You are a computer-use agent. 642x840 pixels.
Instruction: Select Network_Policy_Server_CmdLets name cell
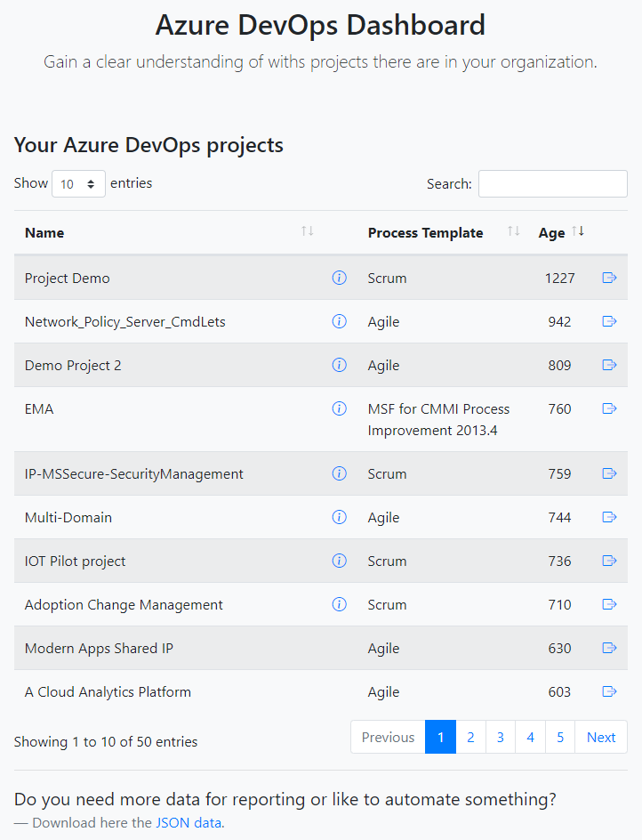(x=124, y=321)
